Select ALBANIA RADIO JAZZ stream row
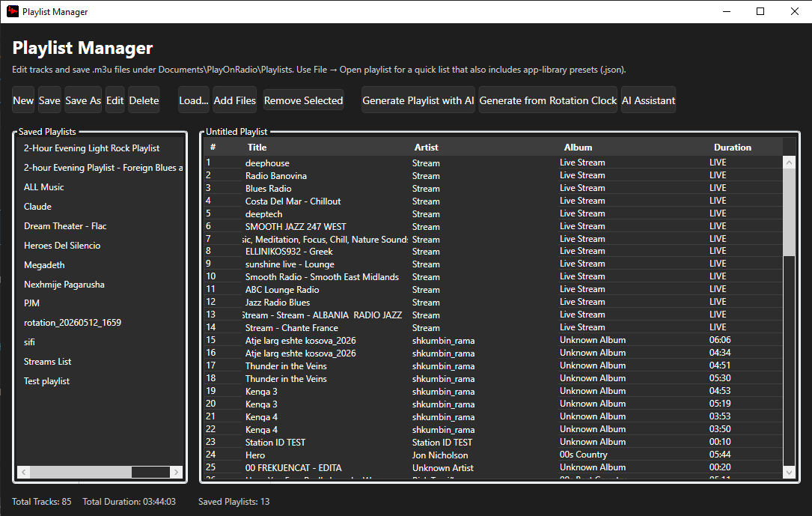 [493, 315]
